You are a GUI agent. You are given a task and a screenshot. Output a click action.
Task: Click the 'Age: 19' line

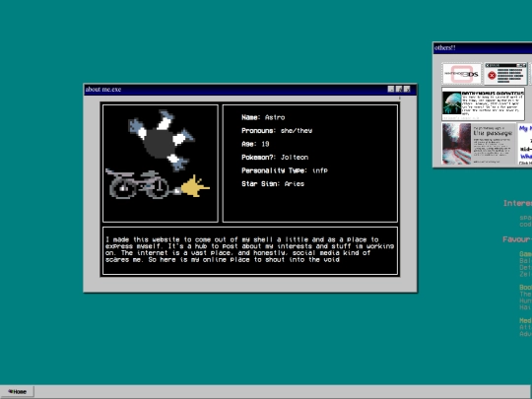click(255, 144)
